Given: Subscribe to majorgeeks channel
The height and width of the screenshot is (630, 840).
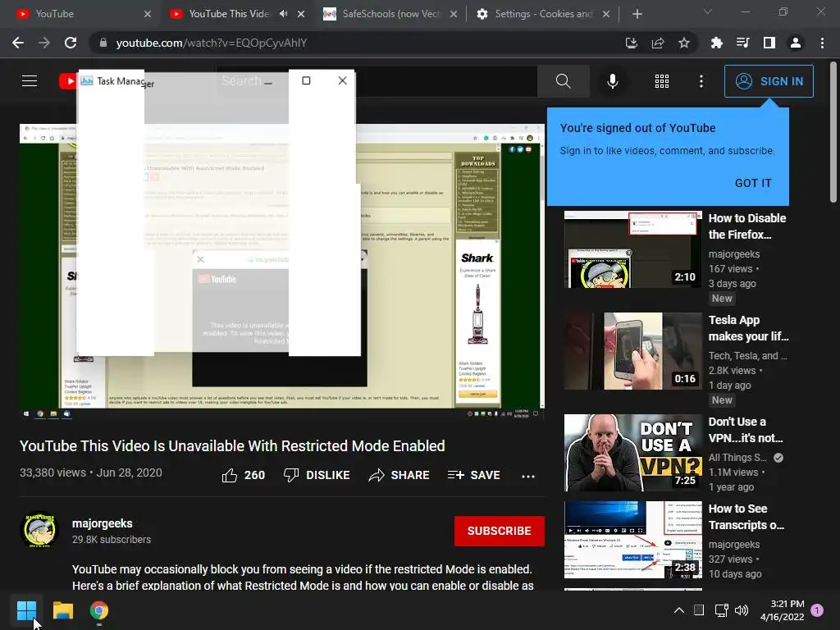Looking at the screenshot, I should 500,531.
